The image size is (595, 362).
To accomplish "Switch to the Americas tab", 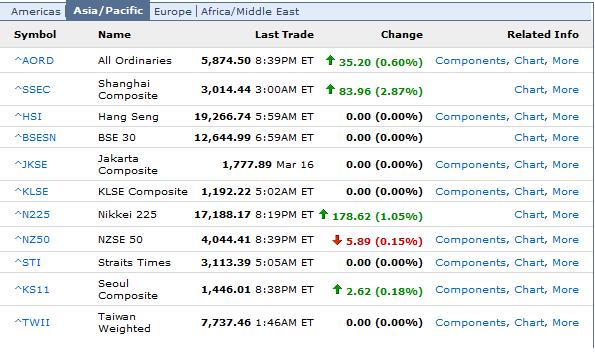I will [36, 11].
